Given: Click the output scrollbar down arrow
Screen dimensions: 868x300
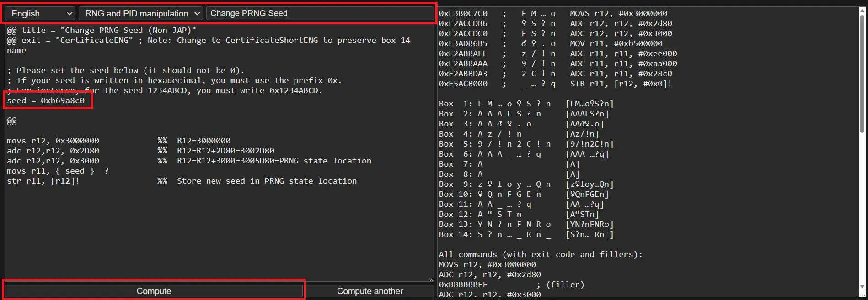Looking at the screenshot, I should [x=863, y=287].
